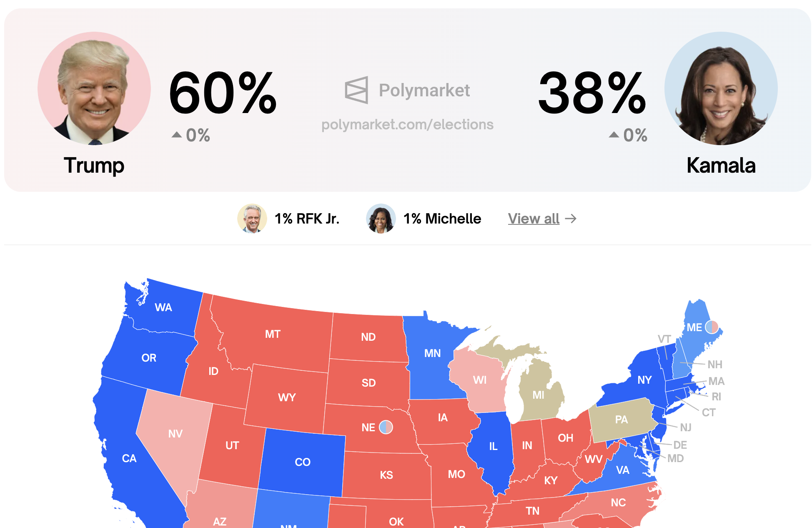
Task: Click the split-district circle next to ME
Action: [712, 327]
